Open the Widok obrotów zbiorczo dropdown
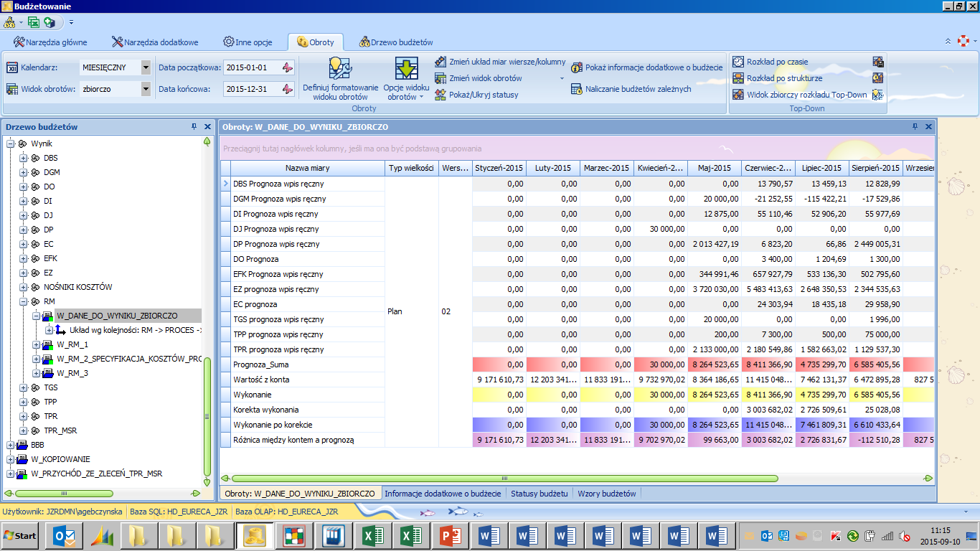Screen dimensions: 980x551 146,89
